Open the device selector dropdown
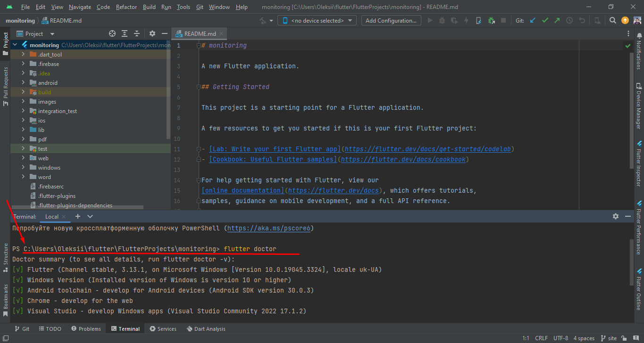This screenshot has height=343, width=644. (x=317, y=20)
